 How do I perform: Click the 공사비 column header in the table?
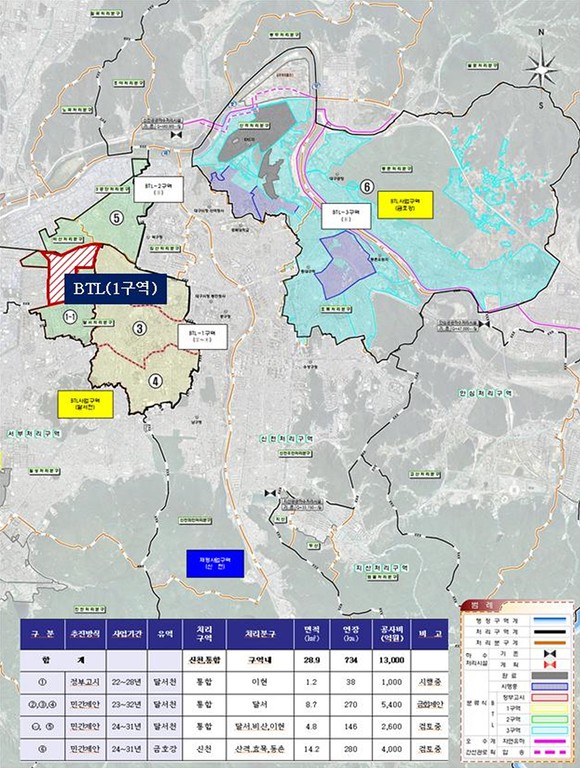(391, 634)
